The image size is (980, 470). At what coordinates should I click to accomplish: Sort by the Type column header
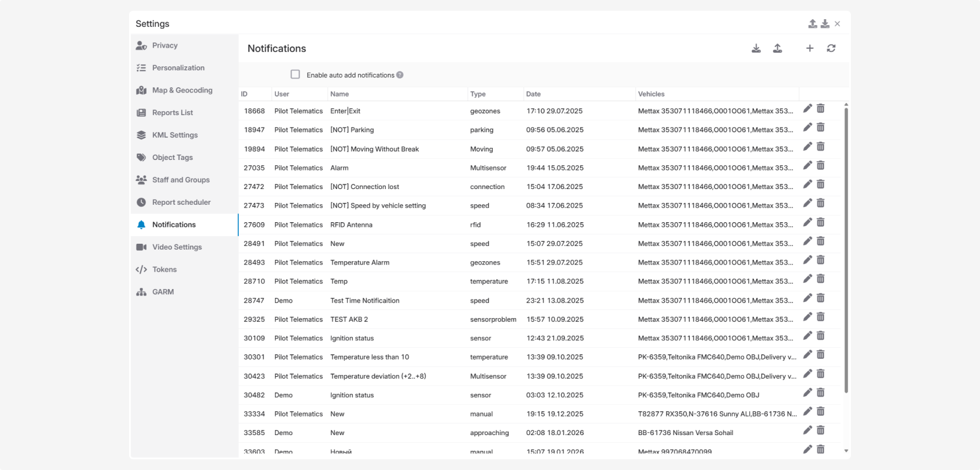click(477, 94)
